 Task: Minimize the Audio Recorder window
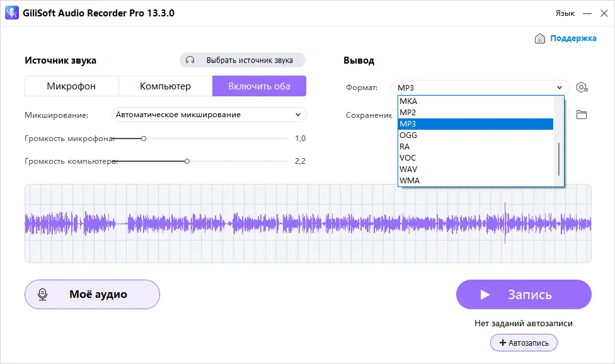click(x=587, y=13)
